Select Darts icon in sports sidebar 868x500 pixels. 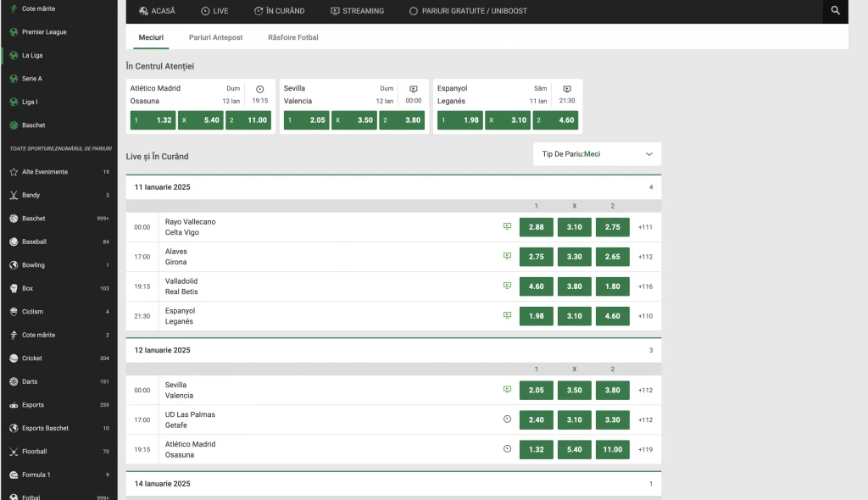click(x=14, y=381)
